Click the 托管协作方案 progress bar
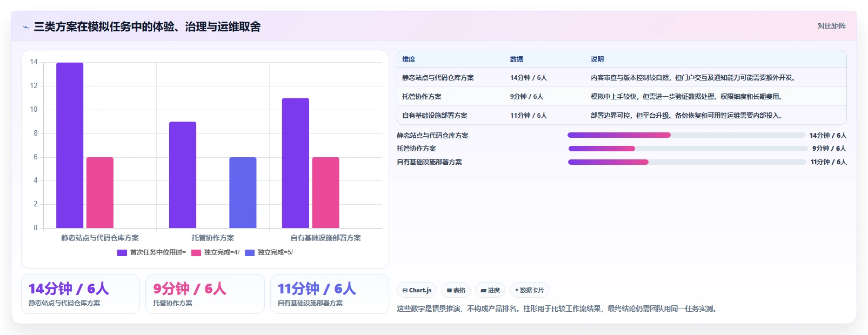 tap(687, 149)
